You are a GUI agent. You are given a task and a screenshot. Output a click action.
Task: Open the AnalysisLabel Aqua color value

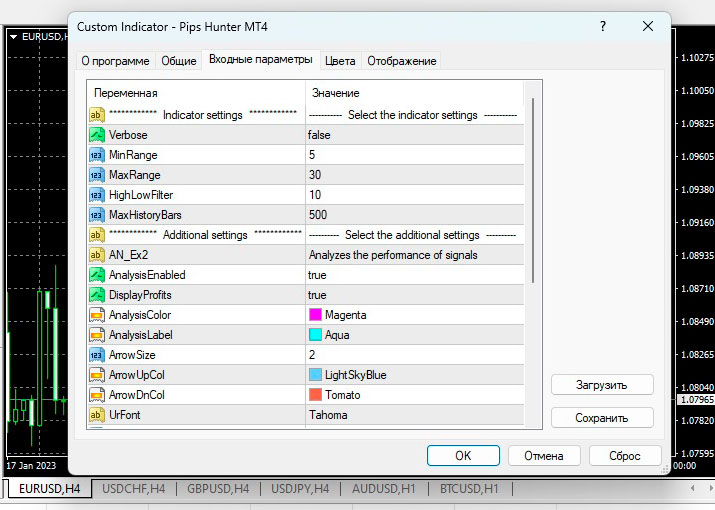pos(337,335)
